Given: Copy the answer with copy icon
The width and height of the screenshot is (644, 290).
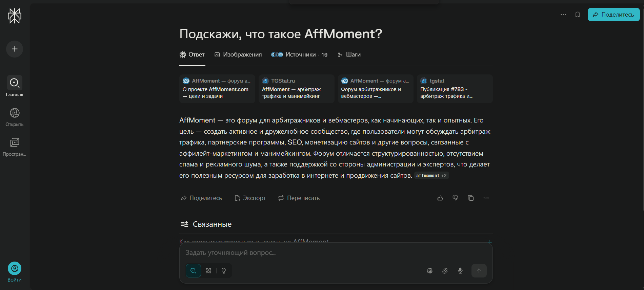Looking at the screenshot, I should pyautogui.click(x=471, y=198).
